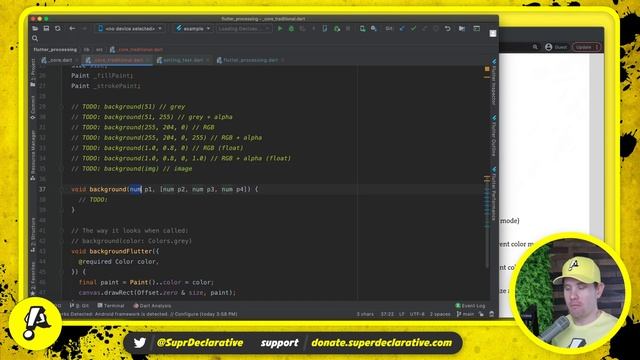
Task: Click the Undo arrow icon in toolbar
Action: click(x=448, y=29)
